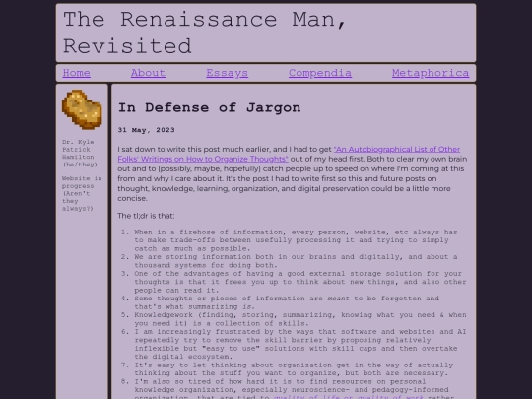Viewport: 532px width, 399px height.
Task: Click the line "The tl;dr is that:"
Action: (146, 216)
